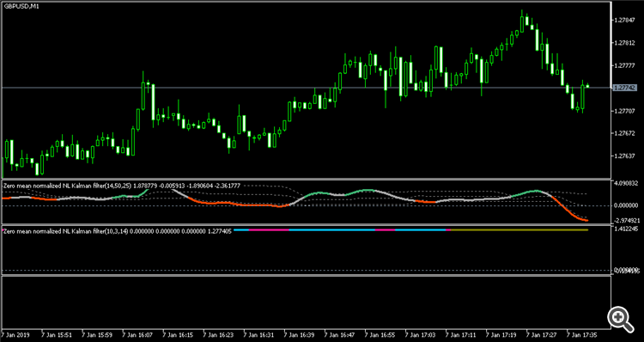Click the 7 Jan 15:51 time label
644x342 pixels.
56,335
